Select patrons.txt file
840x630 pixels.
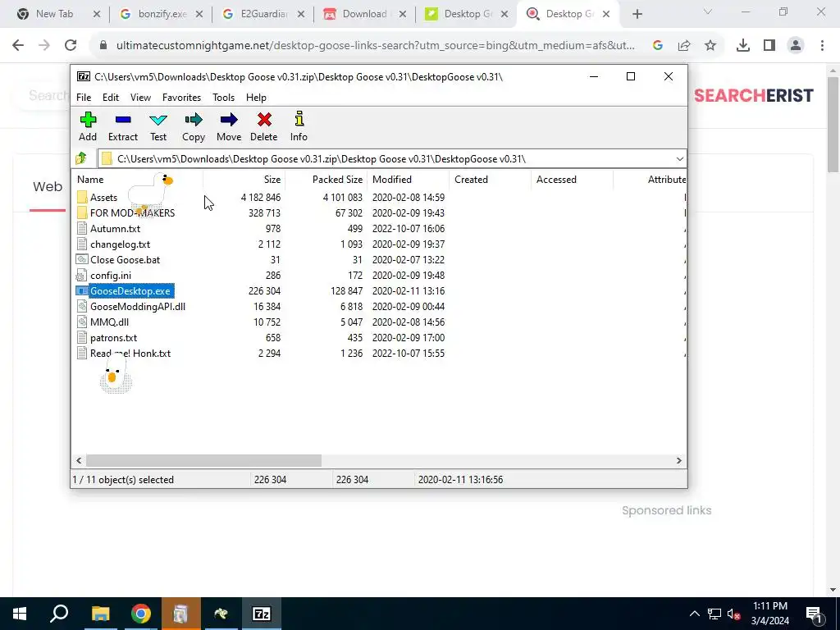(x=113, y=337)
